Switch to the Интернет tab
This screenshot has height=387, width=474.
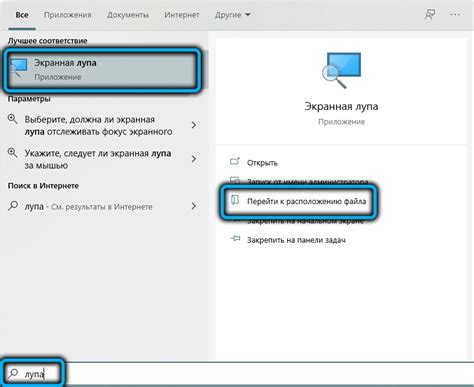point(182,15)
